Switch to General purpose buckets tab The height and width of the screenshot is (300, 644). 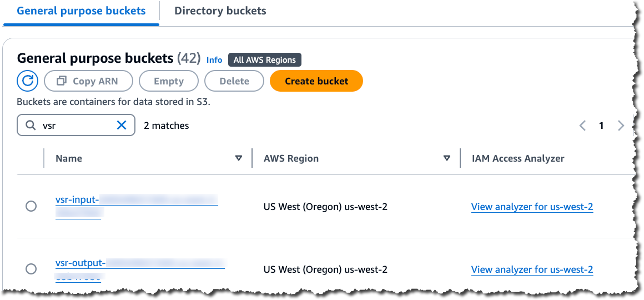[81, 11]
